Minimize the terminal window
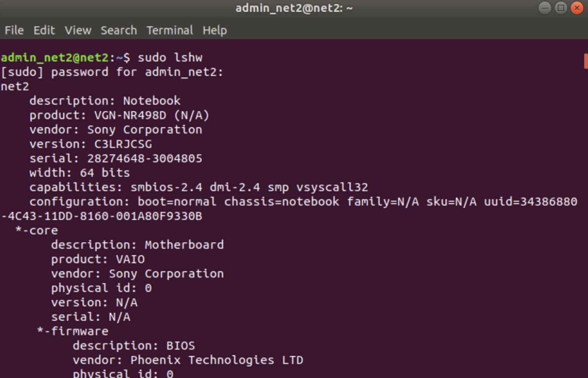 tap(545, 8)
